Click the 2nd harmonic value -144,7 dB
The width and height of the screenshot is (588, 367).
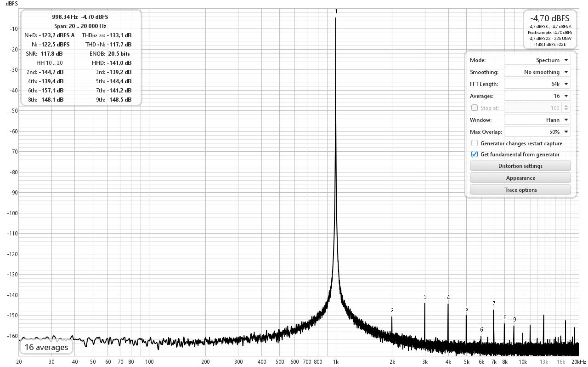coord(51,72)
